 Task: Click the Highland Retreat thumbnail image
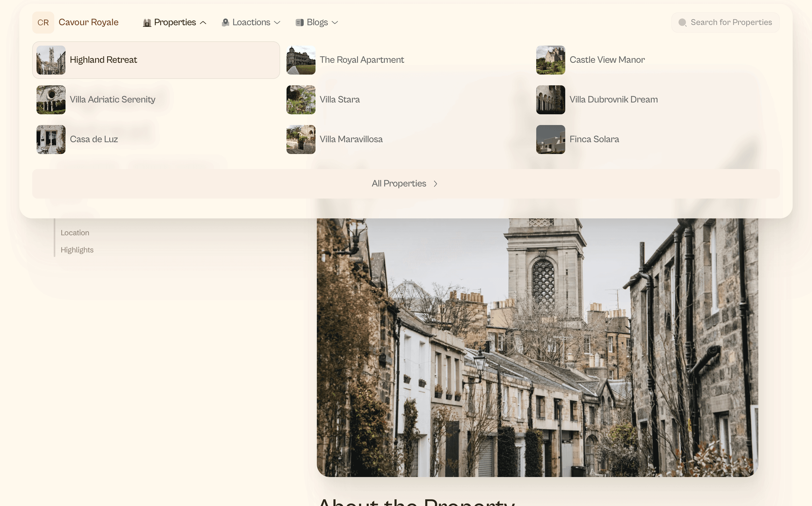(50, 60)
